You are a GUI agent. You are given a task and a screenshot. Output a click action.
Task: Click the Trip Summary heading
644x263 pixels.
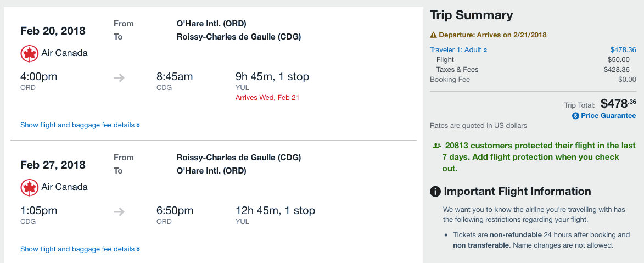[x=471, y=15]
